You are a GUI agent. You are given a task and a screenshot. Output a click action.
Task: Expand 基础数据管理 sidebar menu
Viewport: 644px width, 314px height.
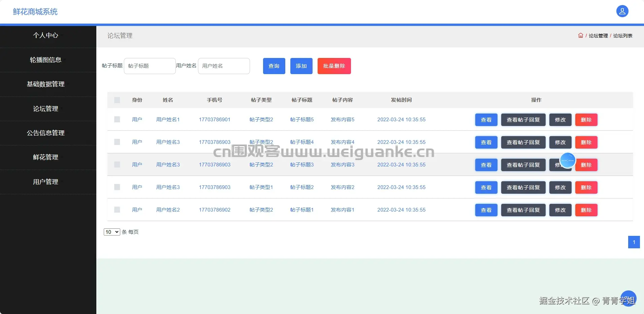click(45, 84)
